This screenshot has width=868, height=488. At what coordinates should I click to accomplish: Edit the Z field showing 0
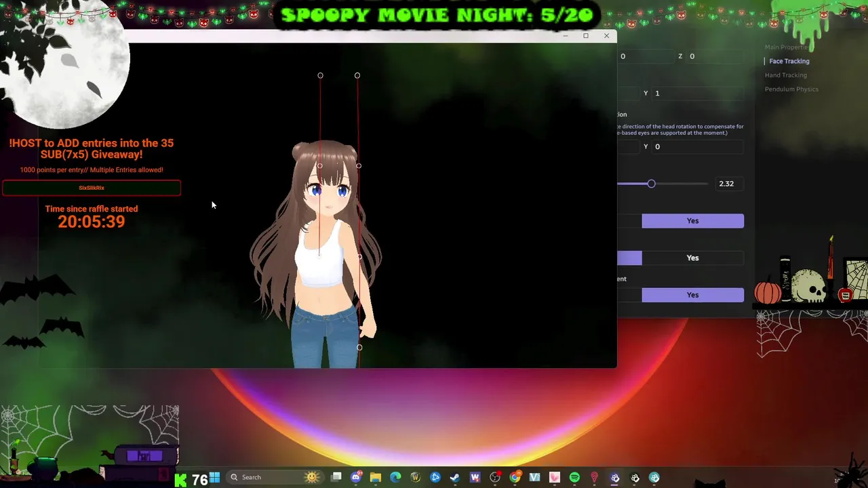715,56
